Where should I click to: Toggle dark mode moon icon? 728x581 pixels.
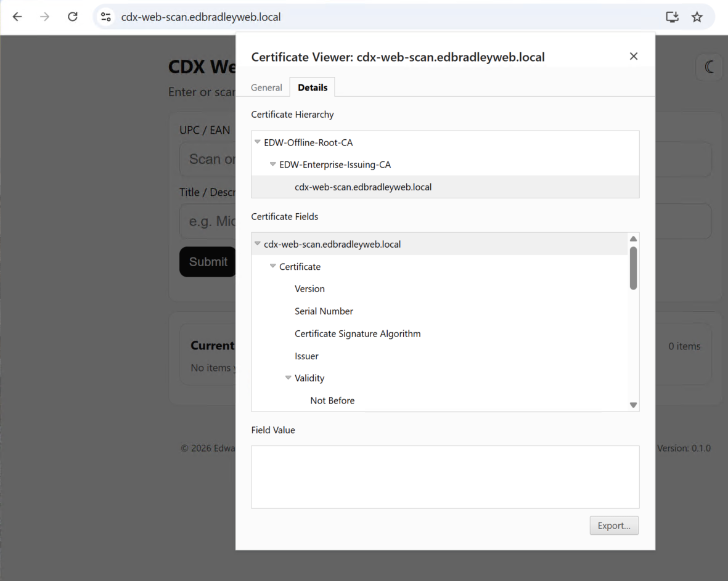710,67
